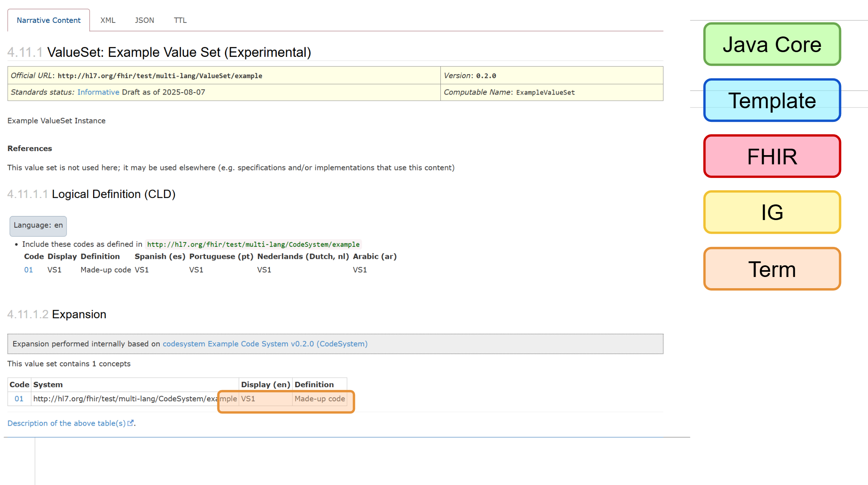Click the Java Core badge
This screenshot has height=485, width=868.
click(x=772, y=44)
